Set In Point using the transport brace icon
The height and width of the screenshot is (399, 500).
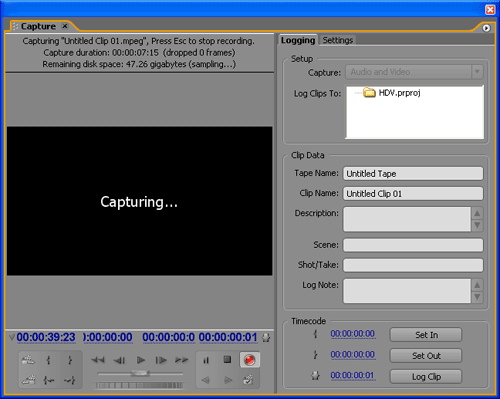(49, 360)
